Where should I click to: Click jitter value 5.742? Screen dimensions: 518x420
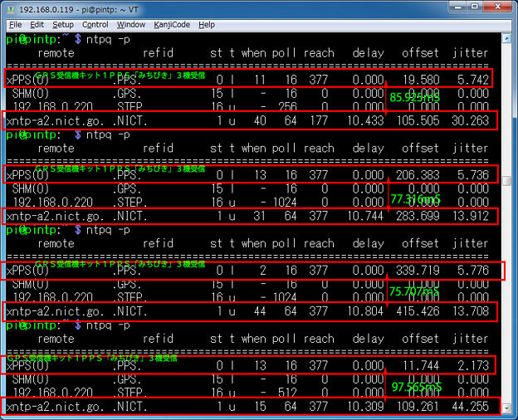[x=473, y=80]
